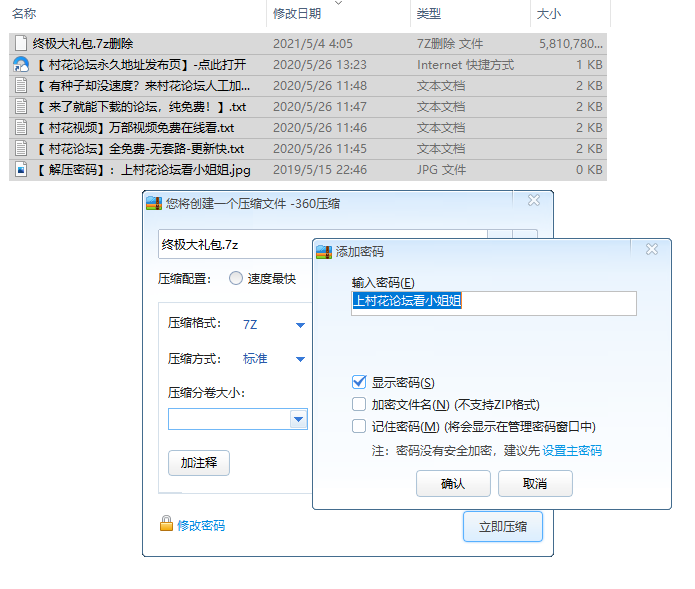Uncheck the 显示密码 checkbox
The image size is (695, 589).
(x=359, y=382)
